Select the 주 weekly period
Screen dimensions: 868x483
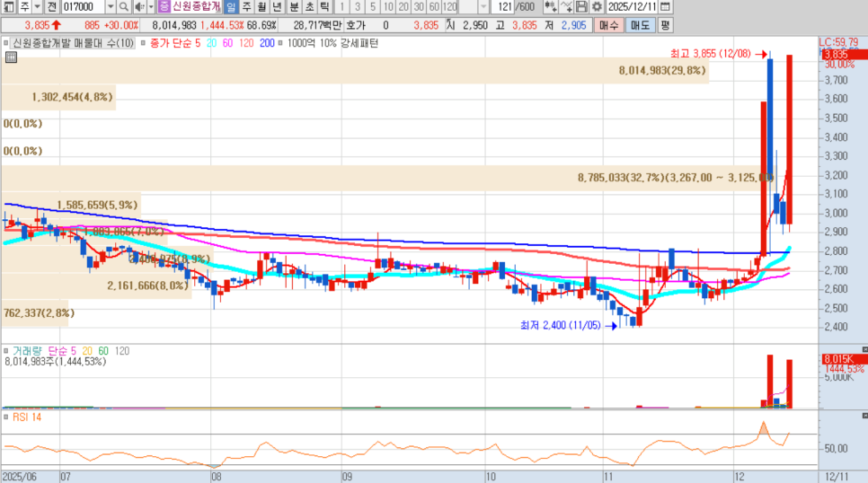click(x=246, y=6)
